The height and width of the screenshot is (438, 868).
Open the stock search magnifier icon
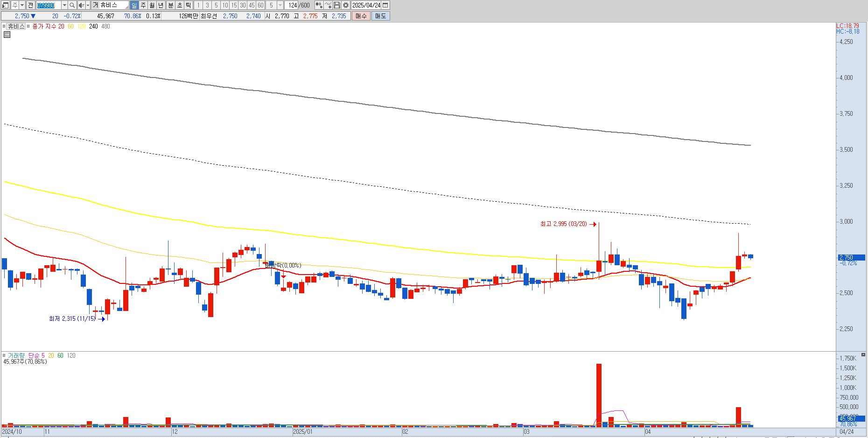tap(72, 5)
